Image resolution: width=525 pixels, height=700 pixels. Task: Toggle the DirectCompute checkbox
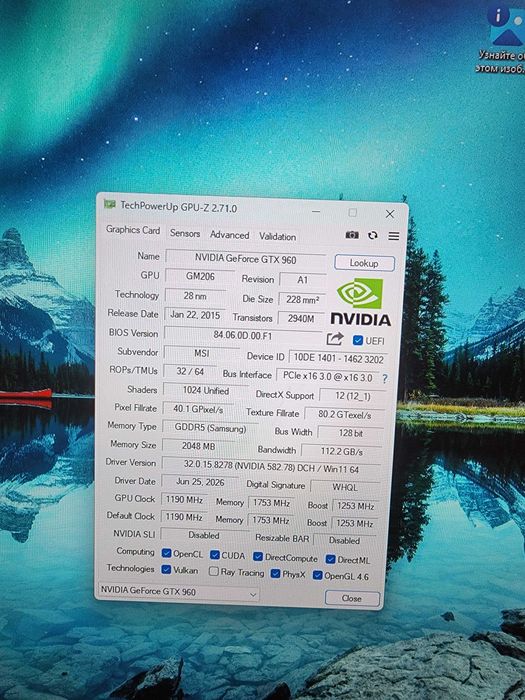[x=258, y=557]
